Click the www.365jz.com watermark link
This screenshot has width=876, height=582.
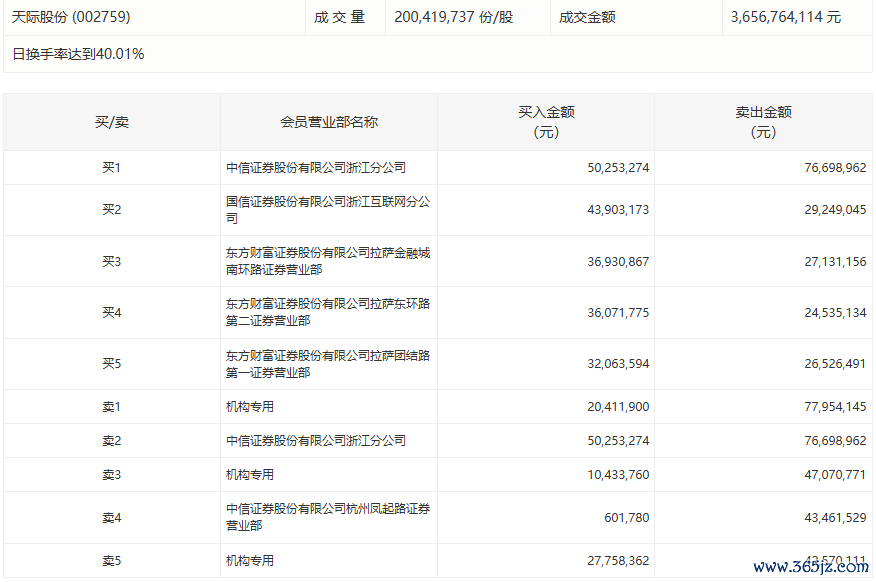(x=811, y=567)
